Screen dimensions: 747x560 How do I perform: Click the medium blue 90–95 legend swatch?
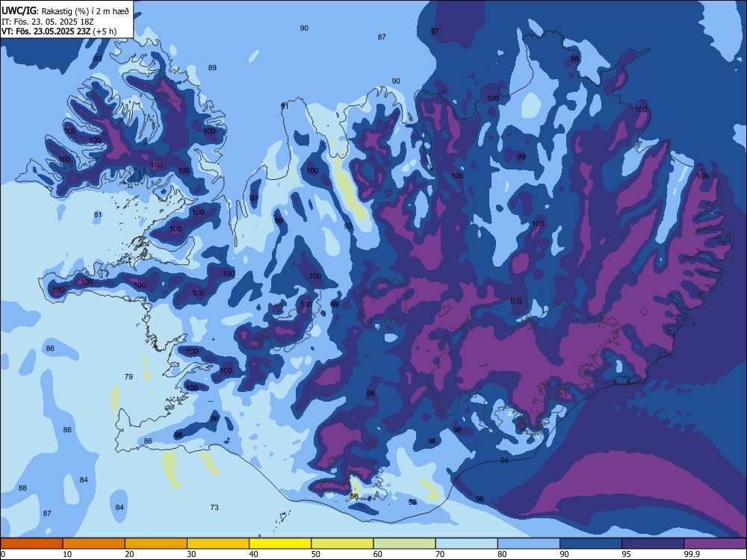click(591, 544)
